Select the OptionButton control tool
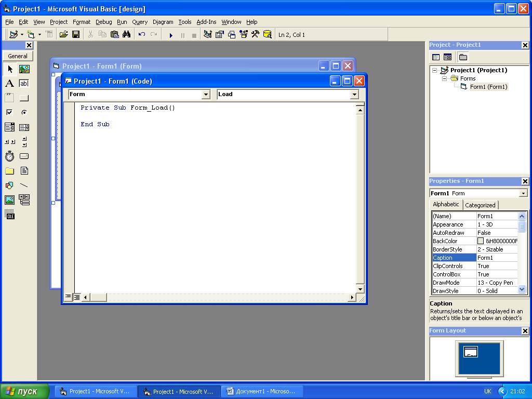 click(24, 112)
